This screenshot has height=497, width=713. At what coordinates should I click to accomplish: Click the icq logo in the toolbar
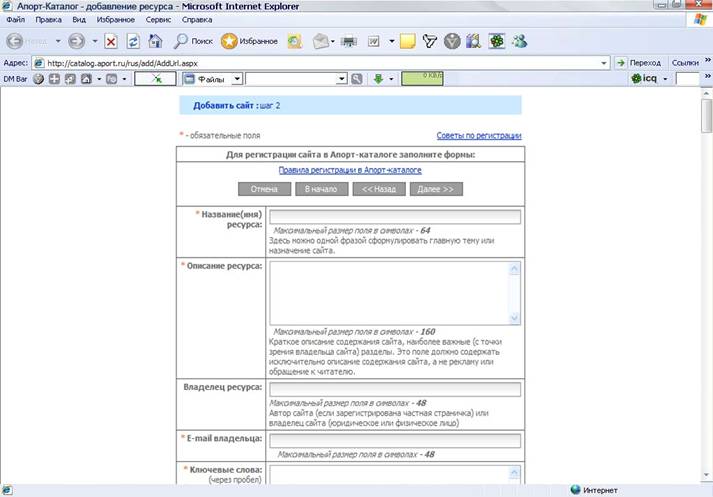[644, 79]
